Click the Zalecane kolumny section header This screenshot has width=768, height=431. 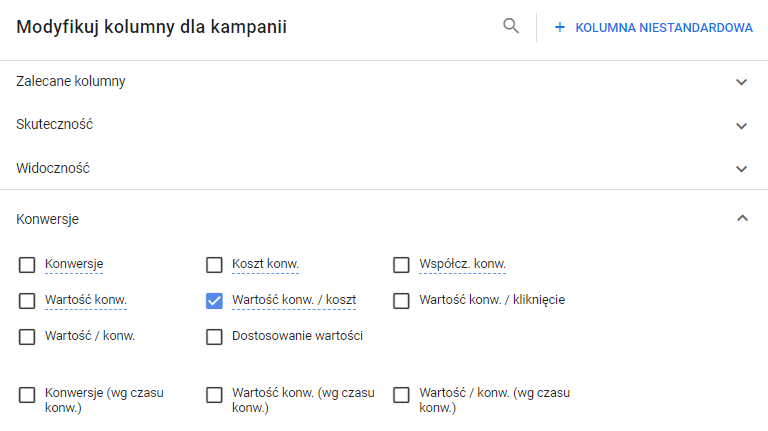pyautogui.click(x=71, y=81)
